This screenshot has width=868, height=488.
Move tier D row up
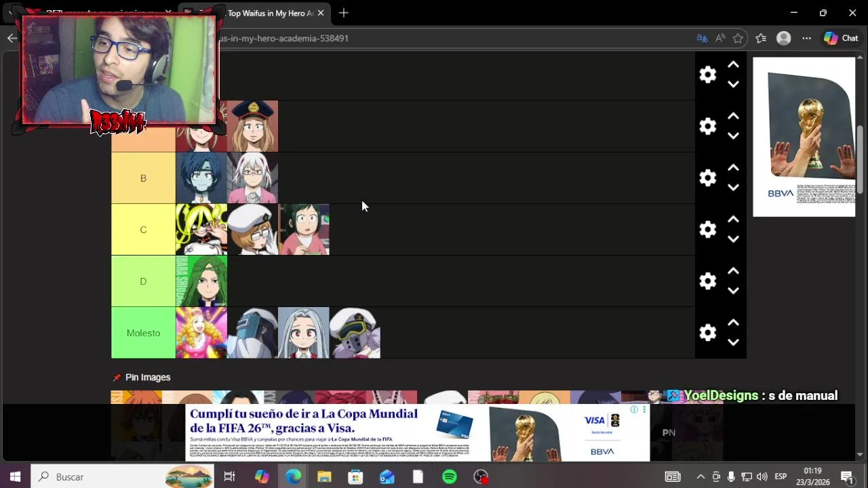tap(733, 270)
